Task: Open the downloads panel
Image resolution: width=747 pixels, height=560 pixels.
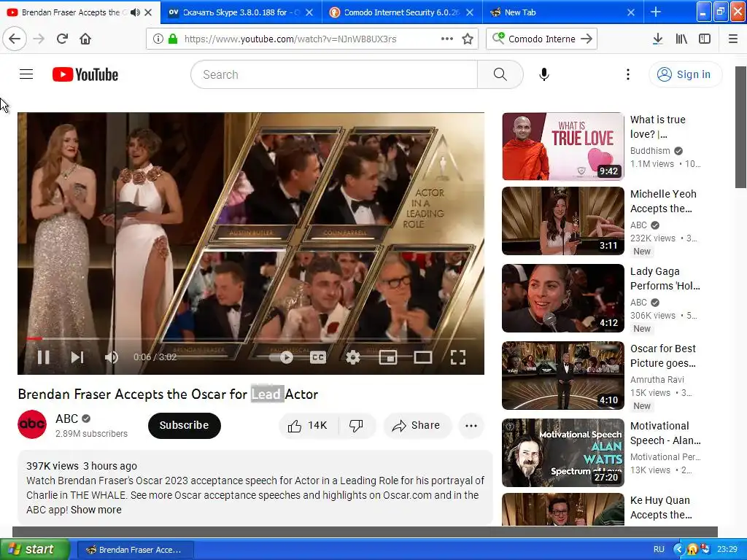Action: (657, 39)
